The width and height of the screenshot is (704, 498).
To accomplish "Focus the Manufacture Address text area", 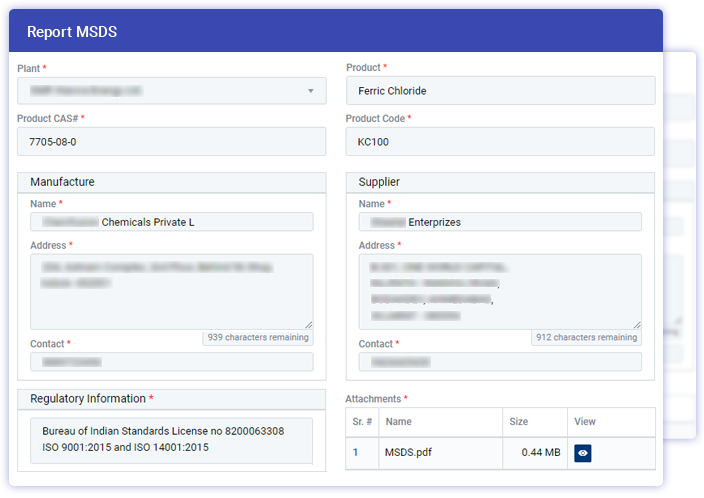I will pos(171,290).
